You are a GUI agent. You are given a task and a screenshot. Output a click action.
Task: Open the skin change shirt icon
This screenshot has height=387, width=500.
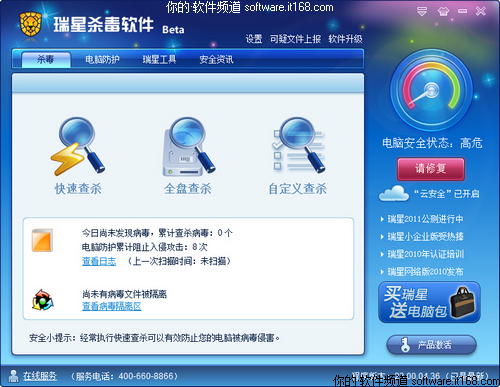[x=443, y=12]
